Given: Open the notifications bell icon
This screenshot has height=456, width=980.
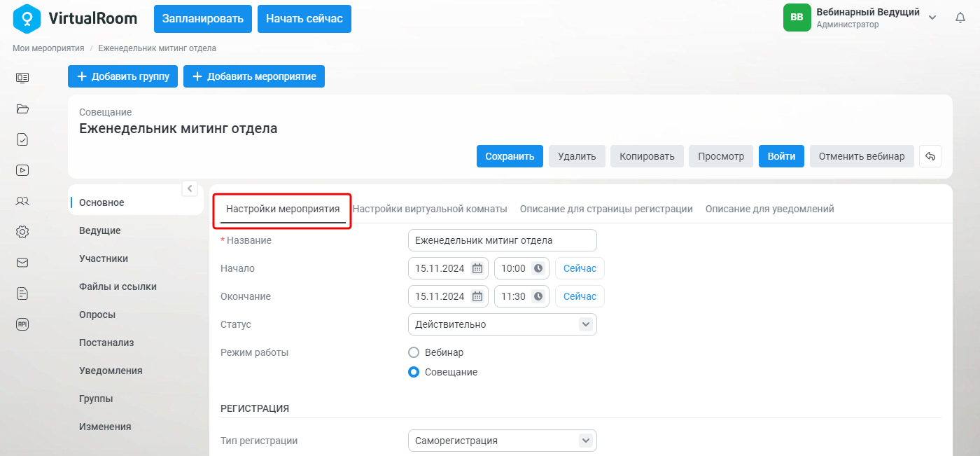Looking at the screenshot, I should point(960,18).
